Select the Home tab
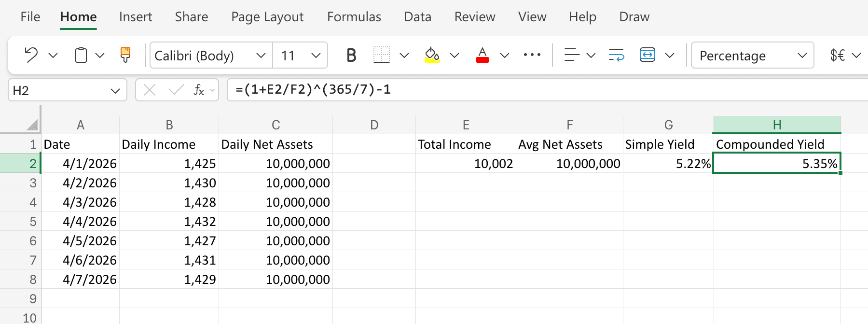 [78, 17]
